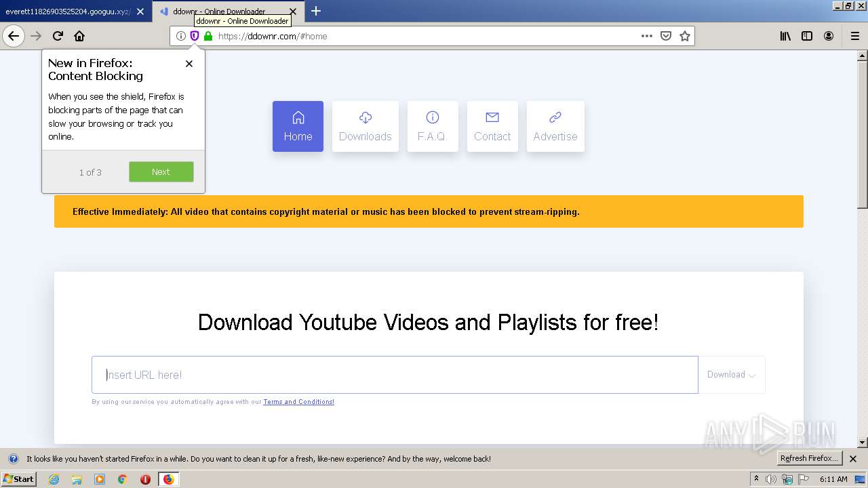Image resolution: width=868 pixels, height=488 pixels.
Task: Open the F.A.Q. nav tile
Action: tap(433, 126)
